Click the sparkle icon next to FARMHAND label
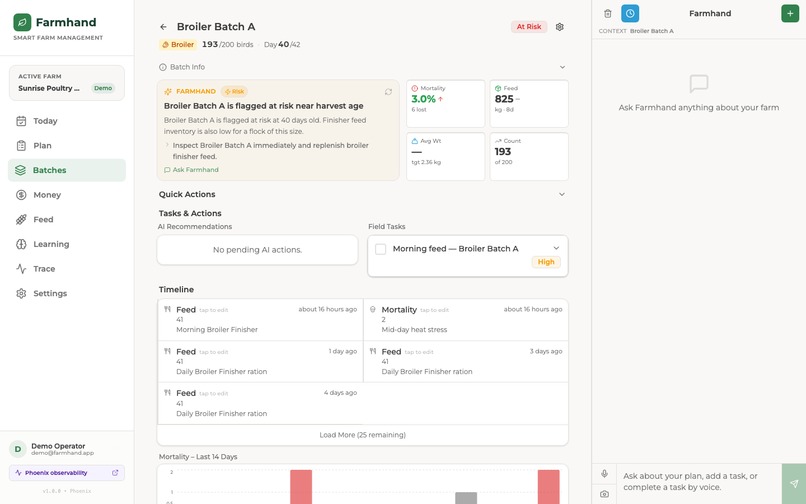 168,92
